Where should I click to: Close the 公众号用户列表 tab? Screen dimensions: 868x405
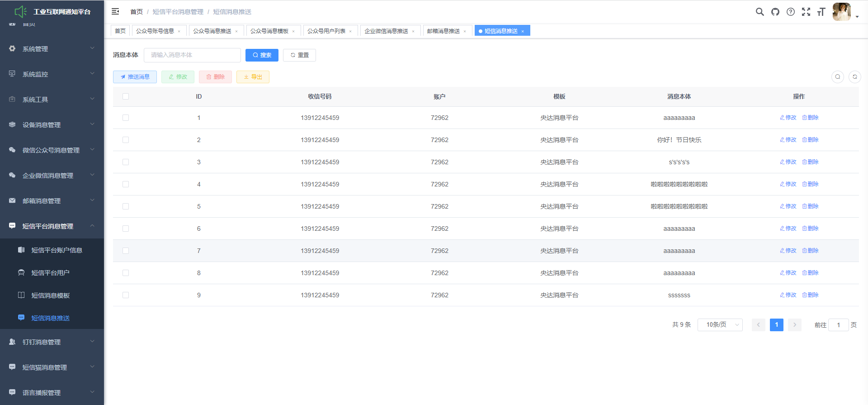click(350, 31)
